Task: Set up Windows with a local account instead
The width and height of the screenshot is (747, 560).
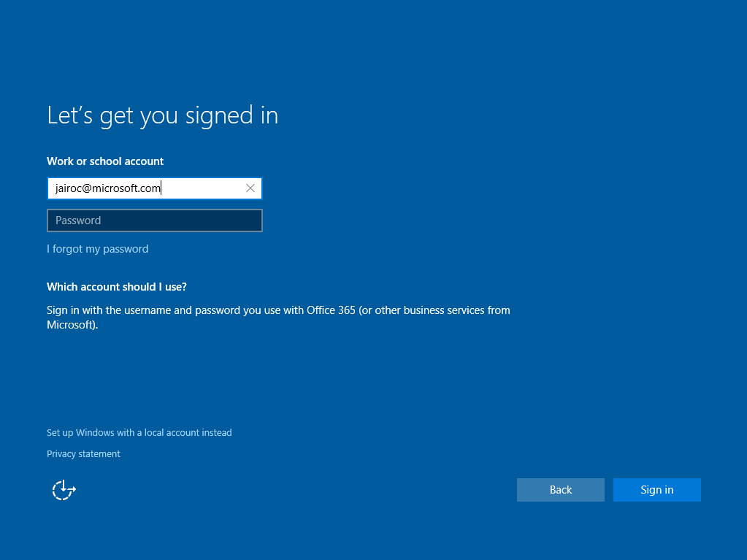Action: tap(139, 432)
